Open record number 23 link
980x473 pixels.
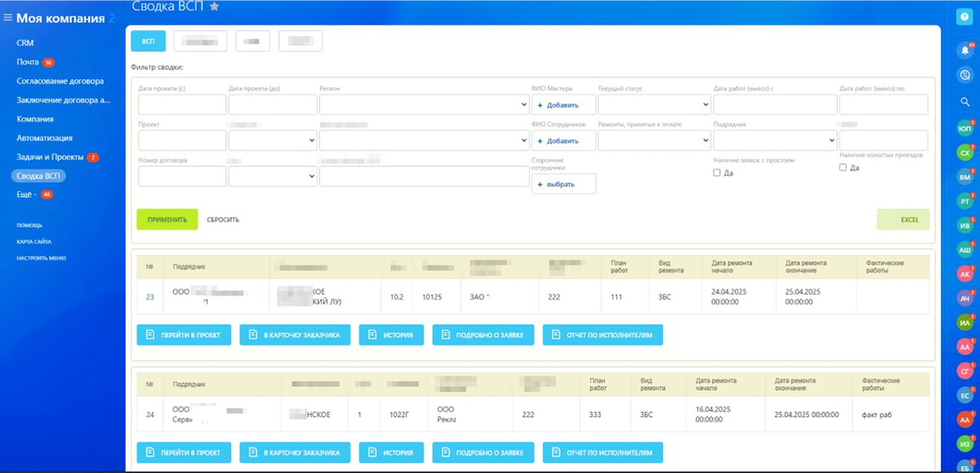click(150, 297)
